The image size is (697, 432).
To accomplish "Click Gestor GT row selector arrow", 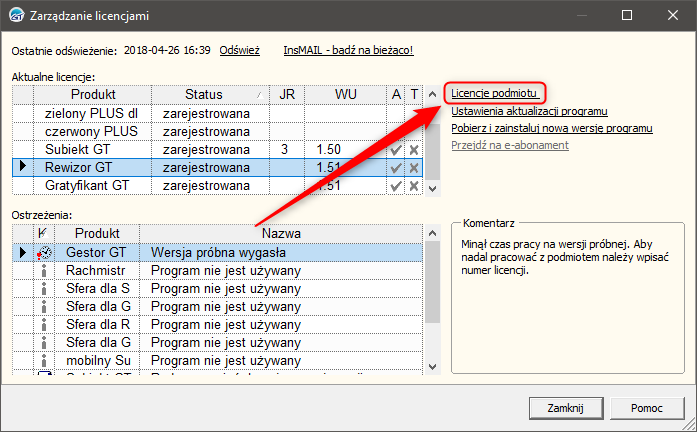I will [x=23, y=252].
